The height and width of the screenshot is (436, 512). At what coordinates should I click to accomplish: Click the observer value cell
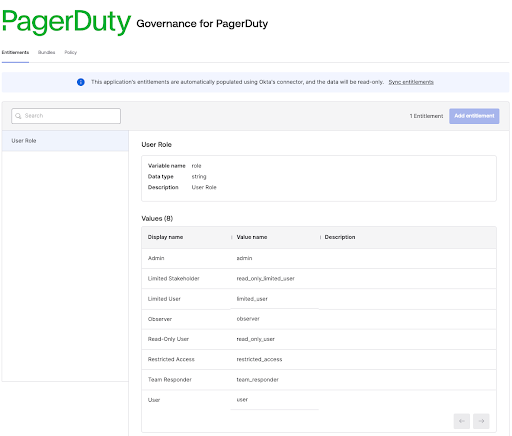tap(248, 319)
